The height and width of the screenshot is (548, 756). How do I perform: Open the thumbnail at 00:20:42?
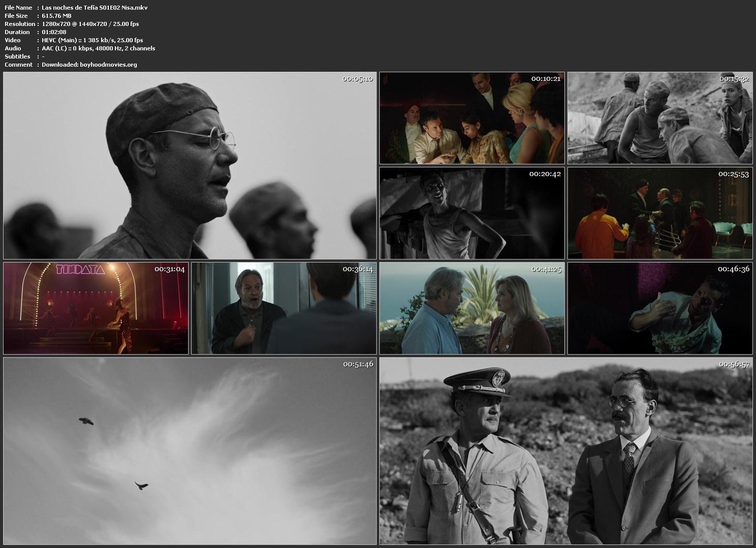(x=472, y=213)
